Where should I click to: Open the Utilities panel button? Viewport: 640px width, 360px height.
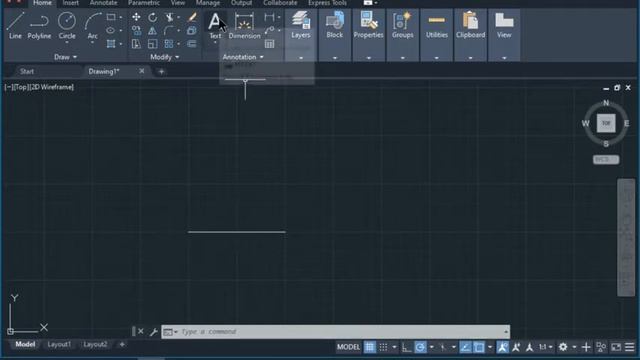[x=436, y=25]
